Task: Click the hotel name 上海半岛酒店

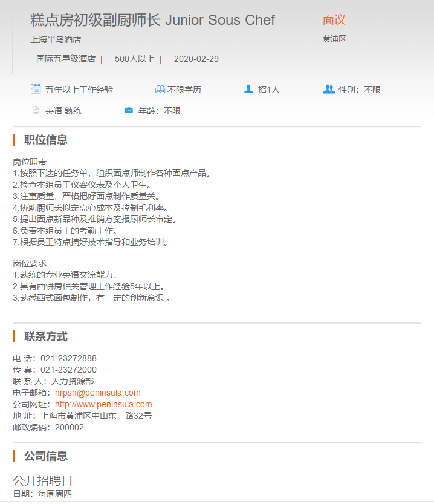Action: 56,39
